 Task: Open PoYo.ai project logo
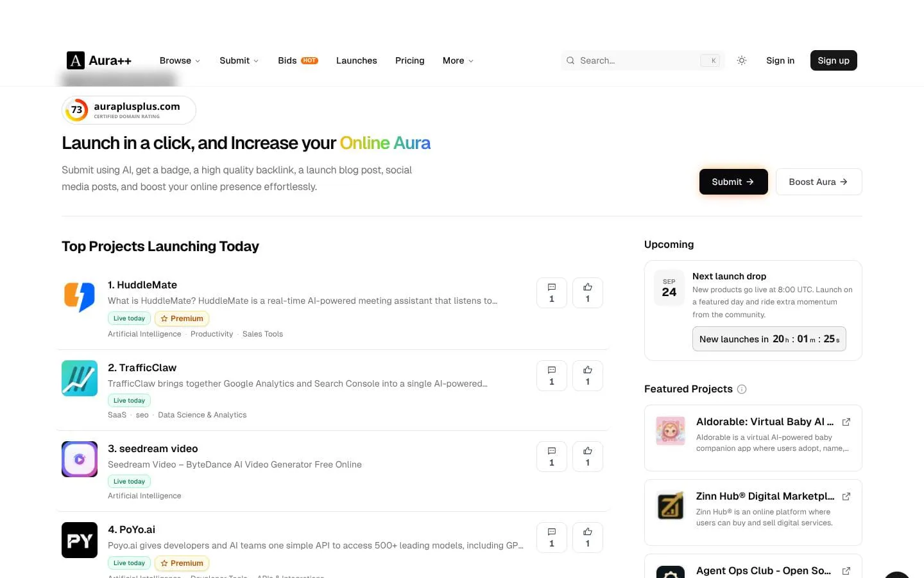coord(80,540)
